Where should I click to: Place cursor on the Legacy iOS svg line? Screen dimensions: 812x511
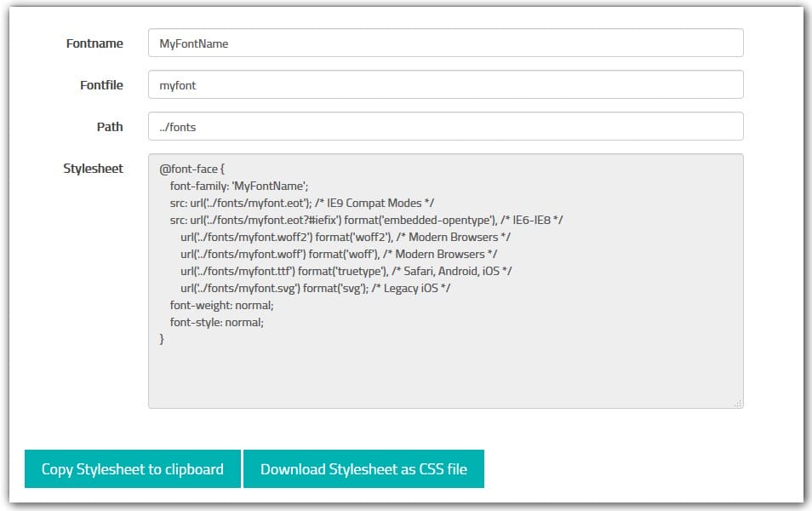(x=315, y=288)
